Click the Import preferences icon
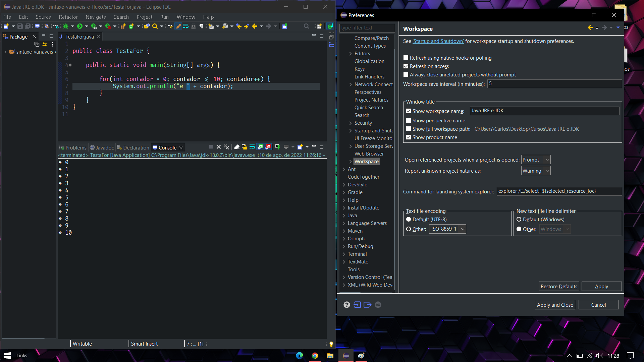This screenshot has width=644, height=362. tap(357, 305)
